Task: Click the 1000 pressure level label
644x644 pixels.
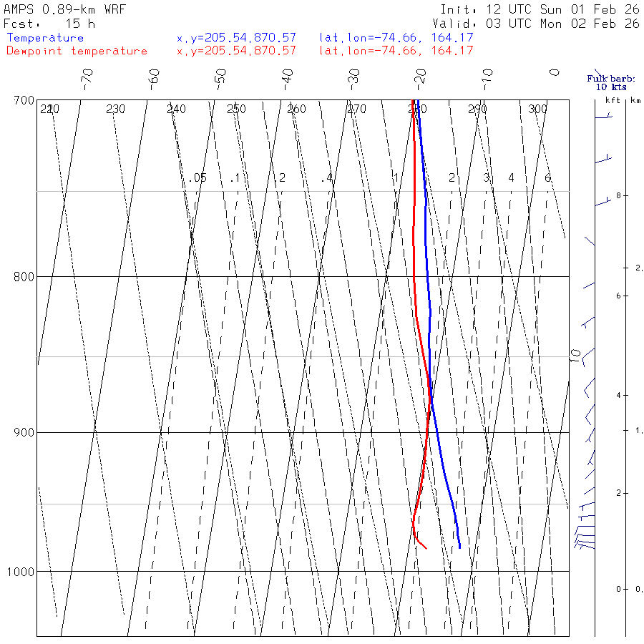Action: pos(21,572)
